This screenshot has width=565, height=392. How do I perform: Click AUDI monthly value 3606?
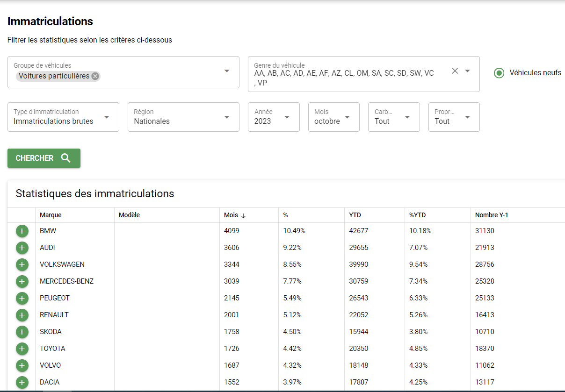[x=232, y=248]
